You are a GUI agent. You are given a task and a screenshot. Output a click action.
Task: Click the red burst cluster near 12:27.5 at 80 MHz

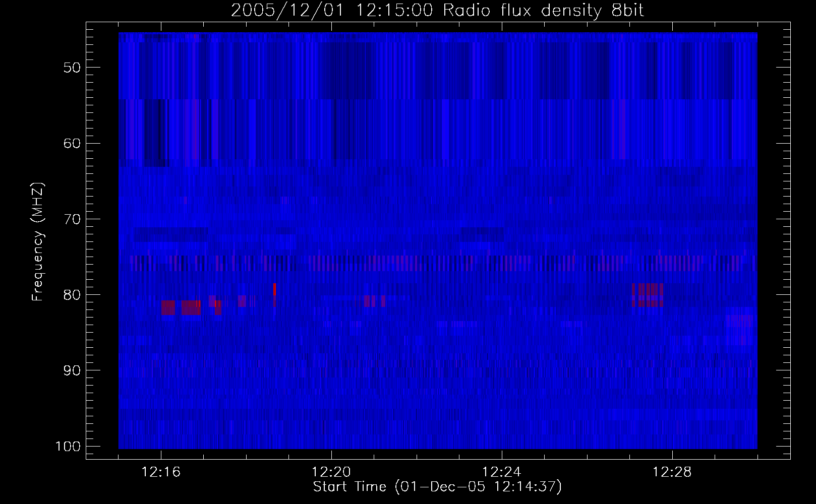[648, 295]
